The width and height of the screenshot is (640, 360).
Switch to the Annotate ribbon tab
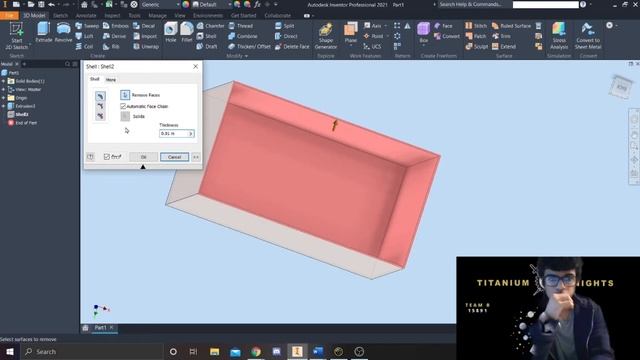click(86, 16)
